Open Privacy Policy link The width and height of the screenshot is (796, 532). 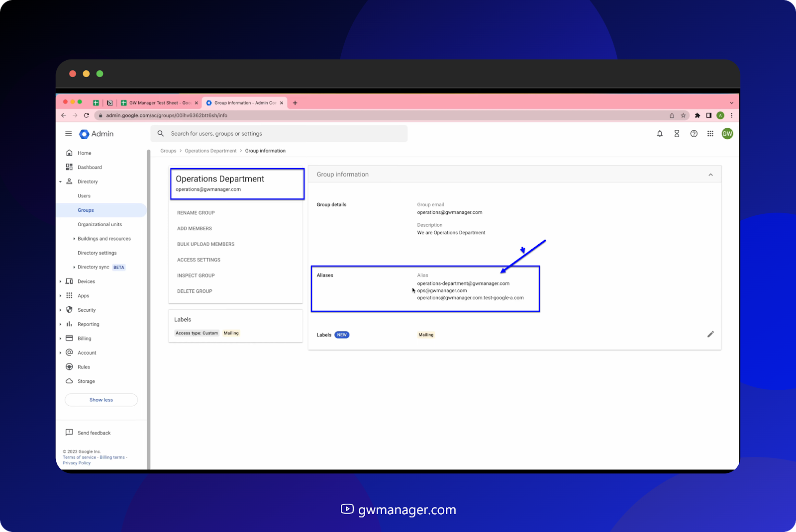click(77, 463)
